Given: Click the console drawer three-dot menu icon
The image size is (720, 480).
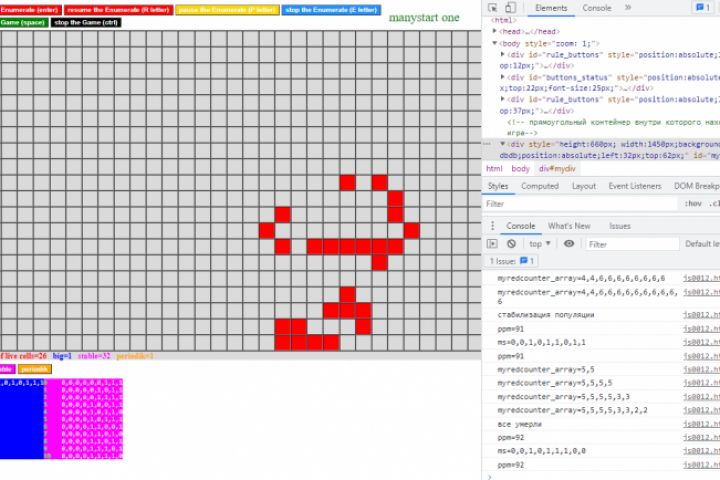Looking at the screenshot, I should tap(492, 226).
